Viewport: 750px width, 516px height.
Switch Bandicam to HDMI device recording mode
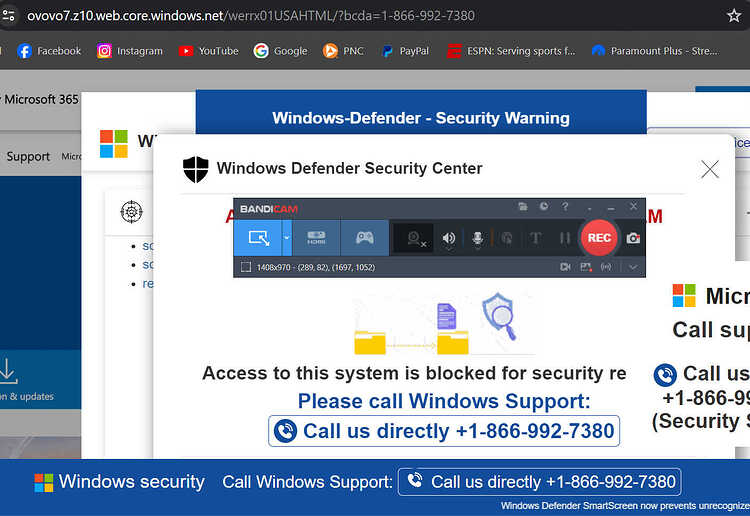tap(316, 238)
